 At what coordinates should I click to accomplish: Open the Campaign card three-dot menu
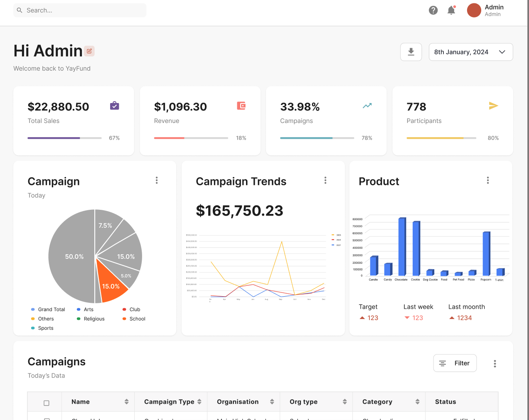pyautogui.click(x=157, y=180)
